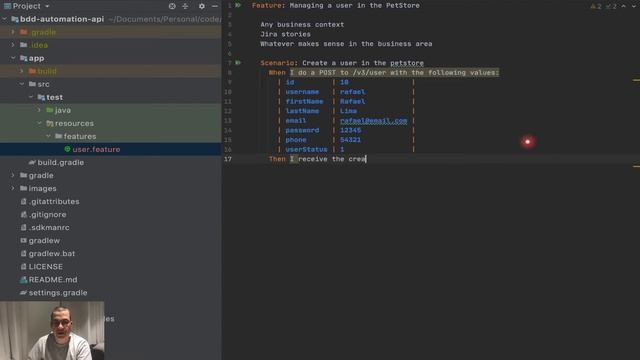
Task: Click the locate opened file icon
Action: point(172,6)
